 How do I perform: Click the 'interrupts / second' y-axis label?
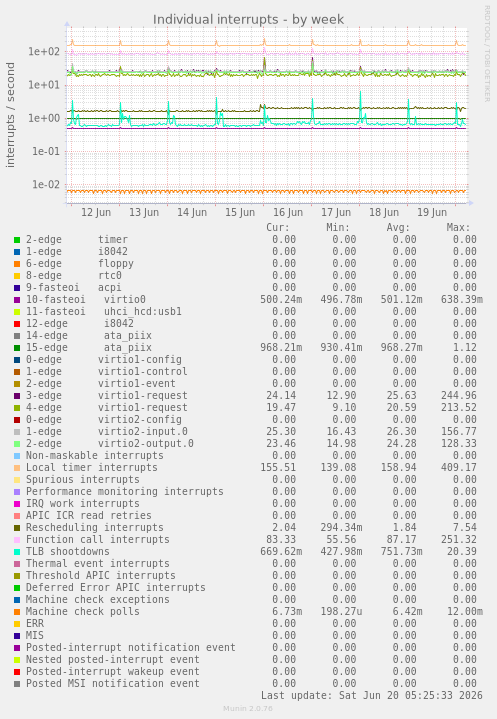(x=10, y=115)
